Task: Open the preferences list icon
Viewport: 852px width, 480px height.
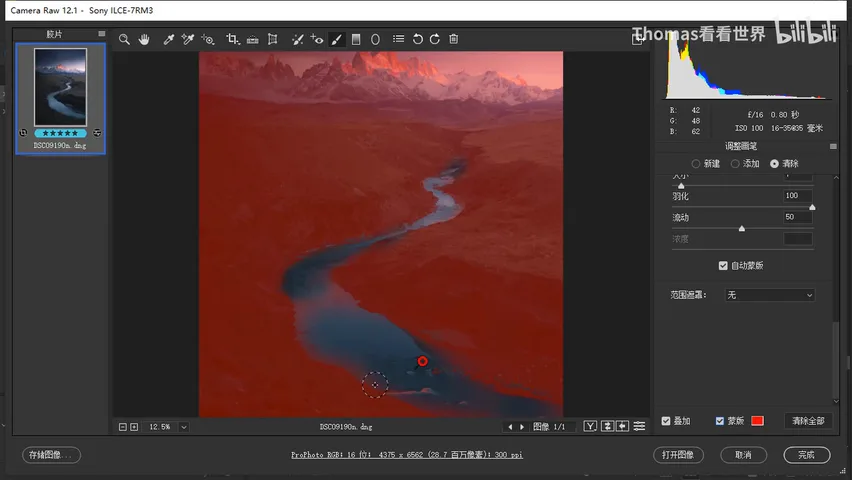Action: (398, 39)
